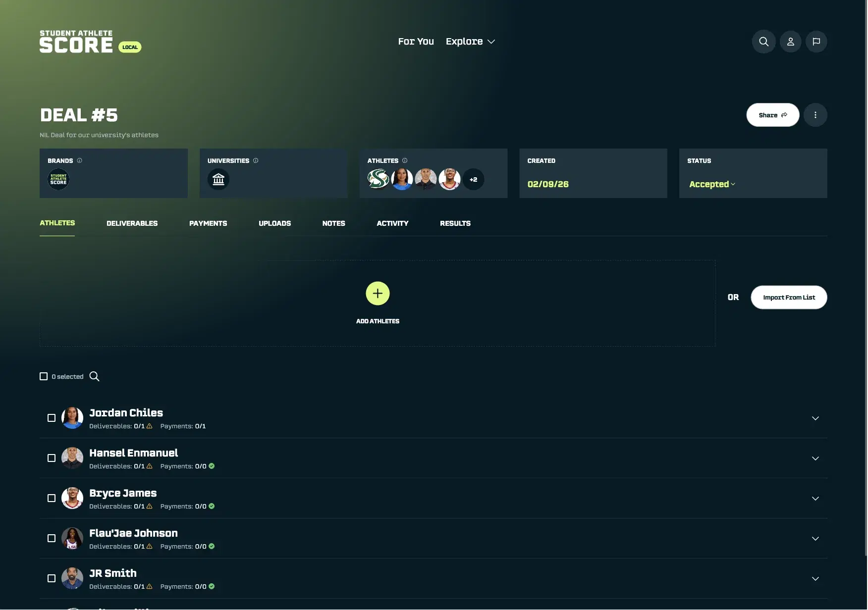This screenshot has height=610, width=868.
Task: Open search from the header magnifier icon
Action: [763, 42]
